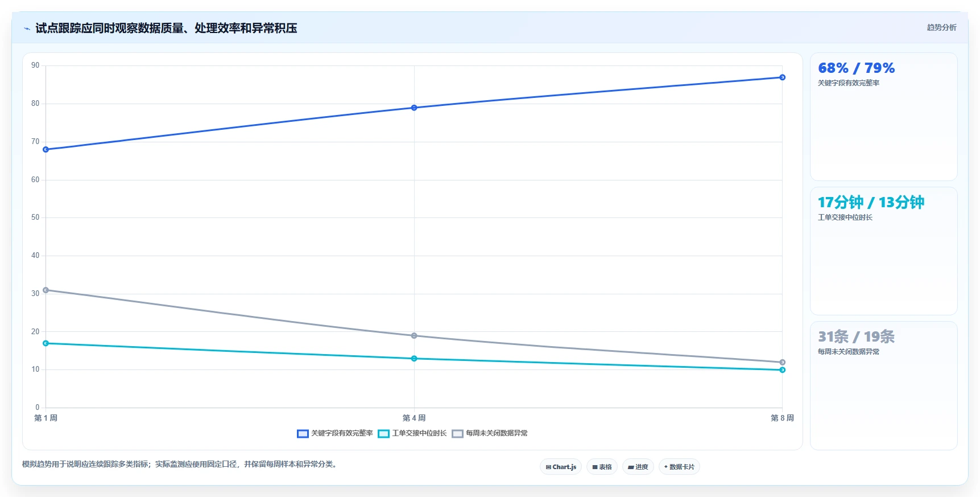The width and height of the screenshot is (980, 497).
Task: Click the y-axis label 50
Action: [x=35, y=217]
